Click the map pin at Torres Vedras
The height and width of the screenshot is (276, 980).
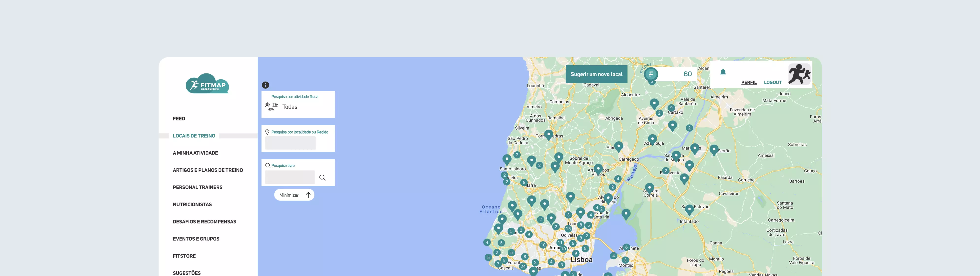click(x=548, y=134)
